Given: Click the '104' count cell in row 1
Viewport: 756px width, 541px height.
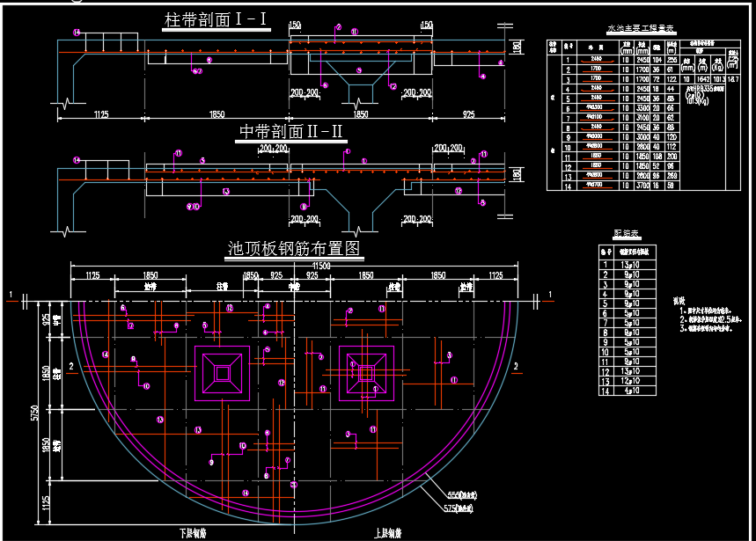Looking at the screenshot, I should pyautogui.click(x=657, y=60).
